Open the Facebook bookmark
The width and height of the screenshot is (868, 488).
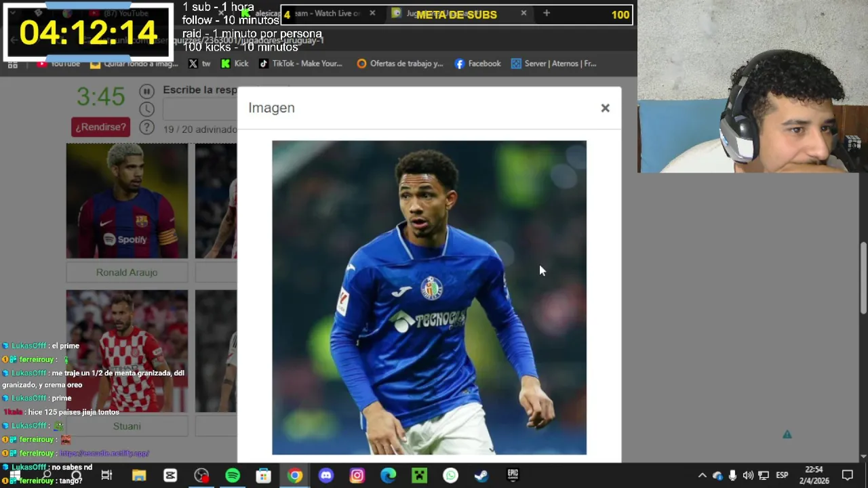point(477,64)
